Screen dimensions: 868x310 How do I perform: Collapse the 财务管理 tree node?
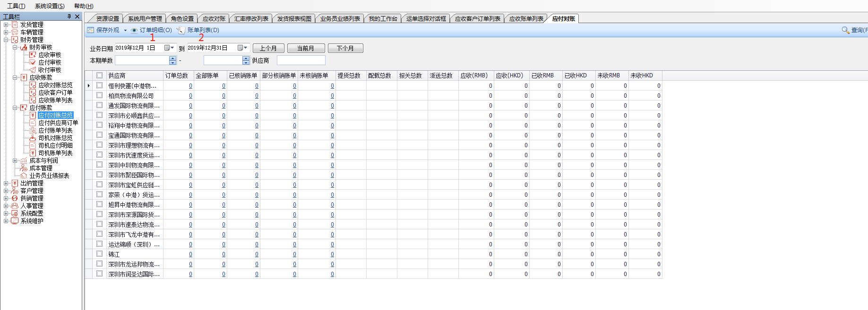(6, 40)
